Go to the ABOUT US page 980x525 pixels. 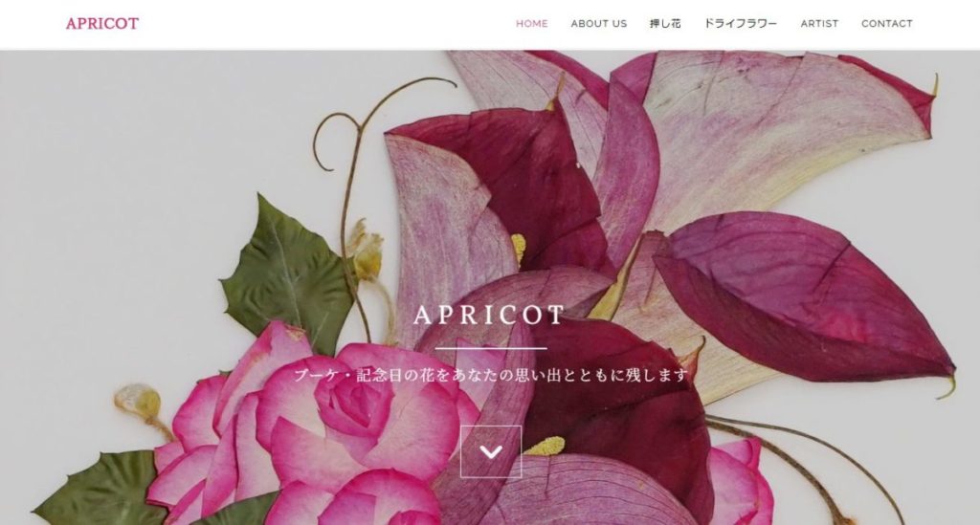pyautogui.click(x=599, y=24)
